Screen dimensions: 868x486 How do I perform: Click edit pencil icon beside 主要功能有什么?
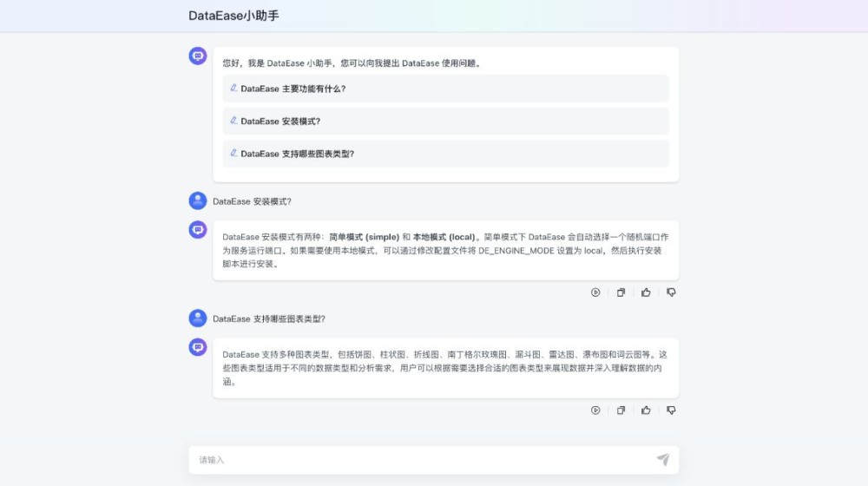tap(233, 88)
